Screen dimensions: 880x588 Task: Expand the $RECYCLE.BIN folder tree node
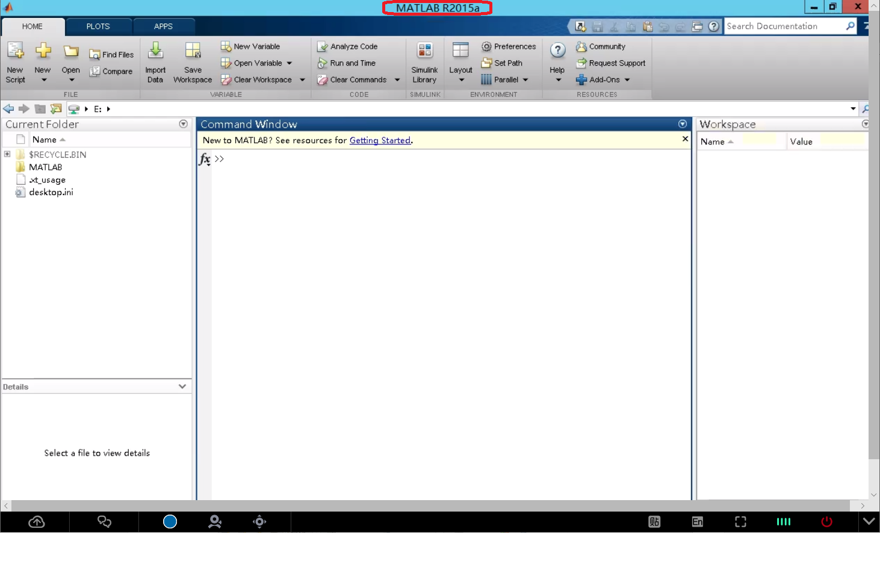(7, 154)
